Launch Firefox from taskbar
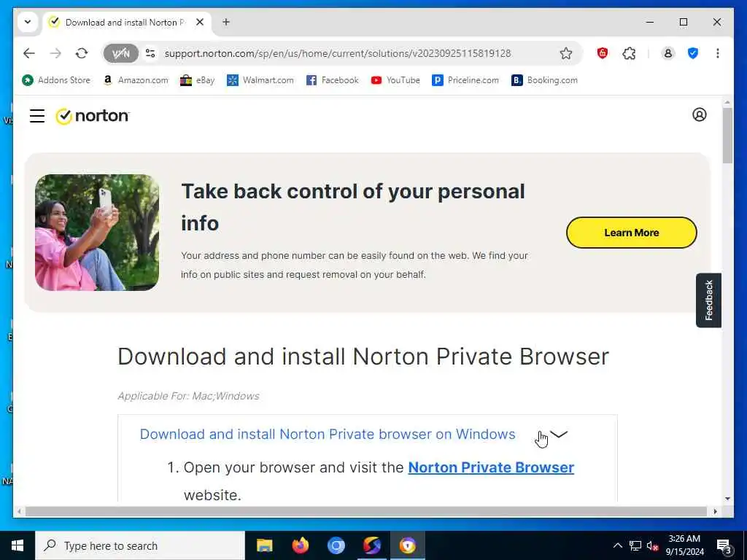Screen dimensions: 747x560 pos(300,545)
